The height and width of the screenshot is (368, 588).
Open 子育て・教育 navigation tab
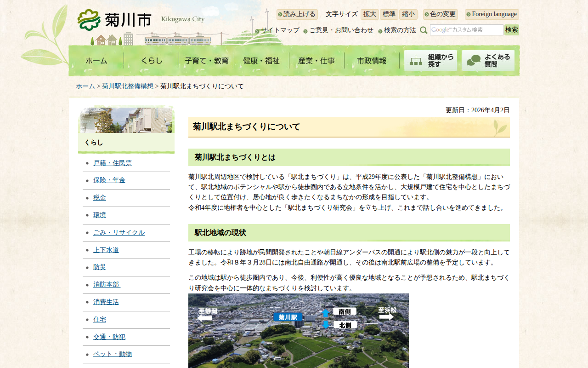coord(207,61)
